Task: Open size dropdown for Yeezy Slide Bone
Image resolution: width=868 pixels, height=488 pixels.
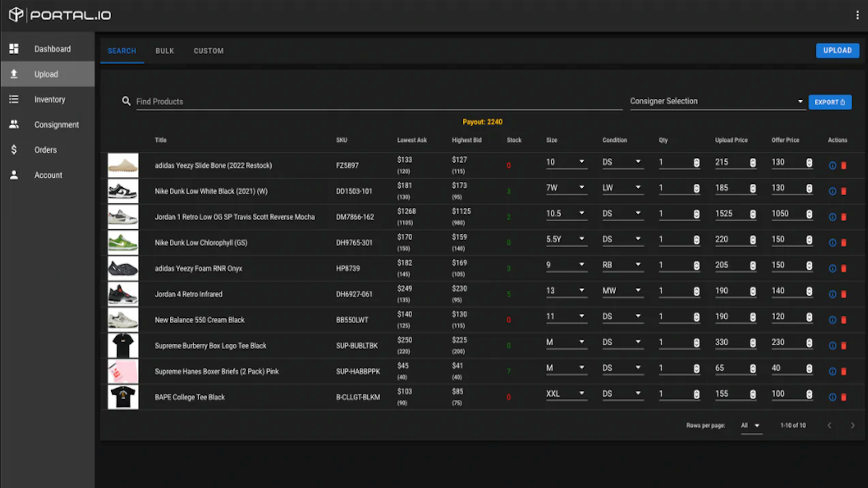Action: coord(566,162)
